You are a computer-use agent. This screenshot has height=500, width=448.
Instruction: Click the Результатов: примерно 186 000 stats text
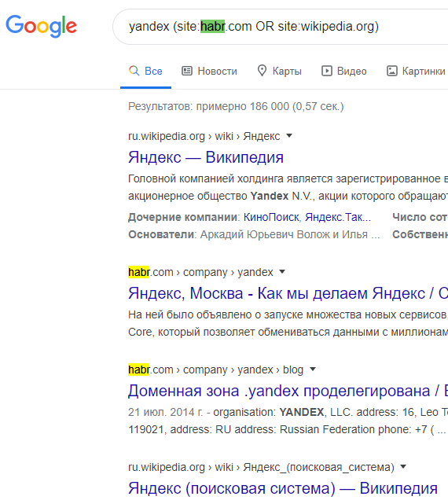point(236,106)
